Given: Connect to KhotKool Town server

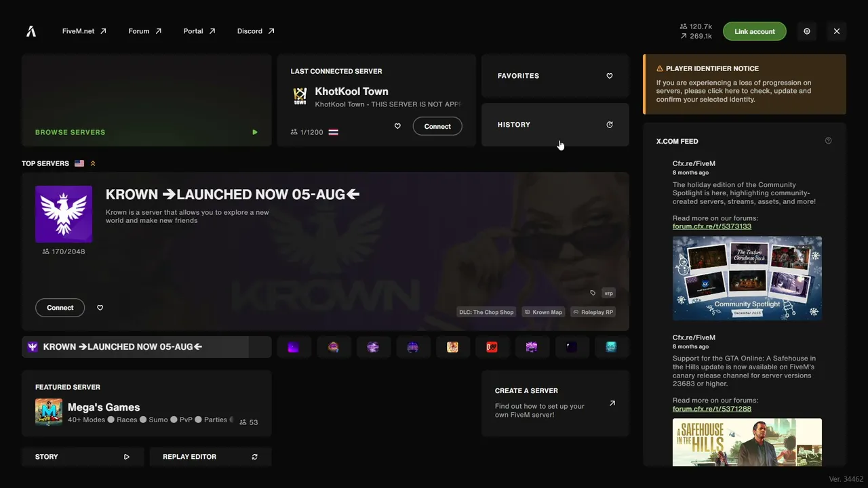Looking at the screenshot, I should tap(437, 126).
